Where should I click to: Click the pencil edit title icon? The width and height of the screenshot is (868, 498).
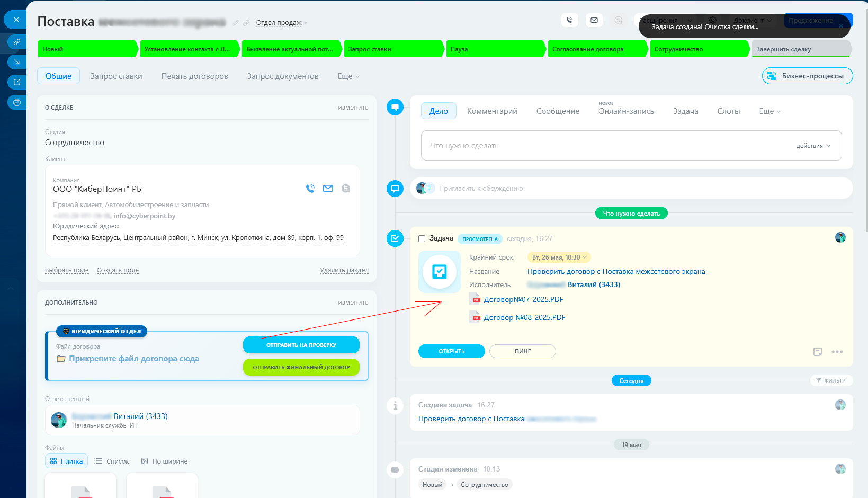(236, 23)
